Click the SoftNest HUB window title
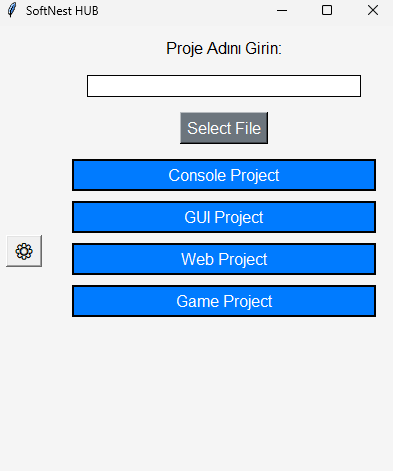The image size is (393, 471). pyautogui.click(x=62, y=11)
